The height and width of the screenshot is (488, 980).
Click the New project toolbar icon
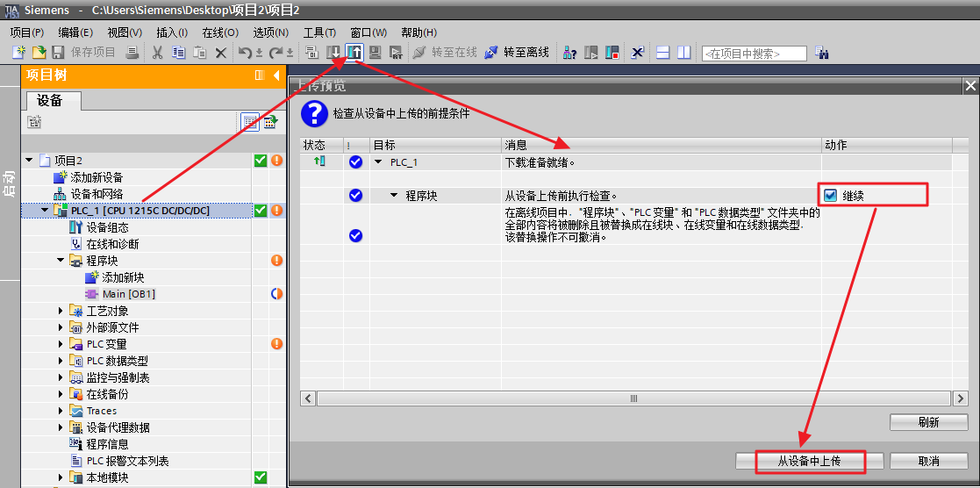point(20,53)
